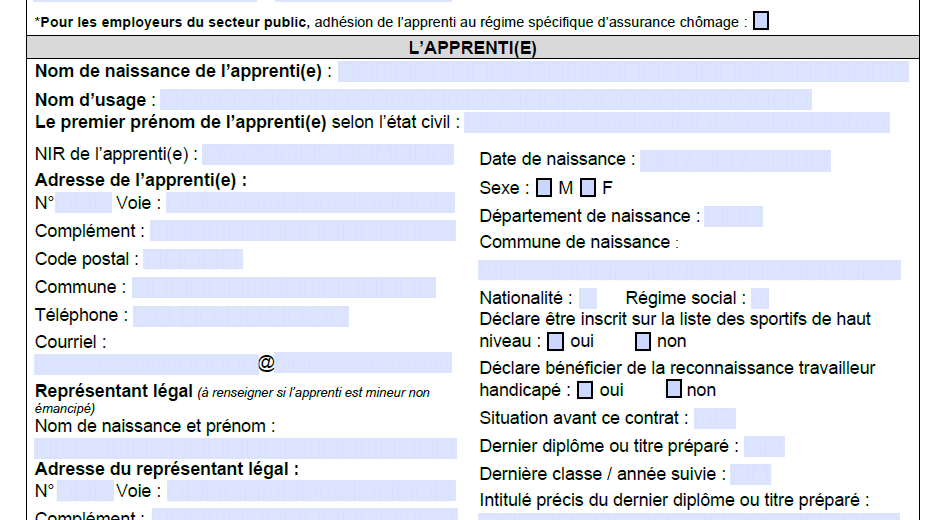The width and height of the screenshot is (937, 520).
Task: Click the apprenti's Code postal field
Action: pyautogui.click(x=193, y=259)
